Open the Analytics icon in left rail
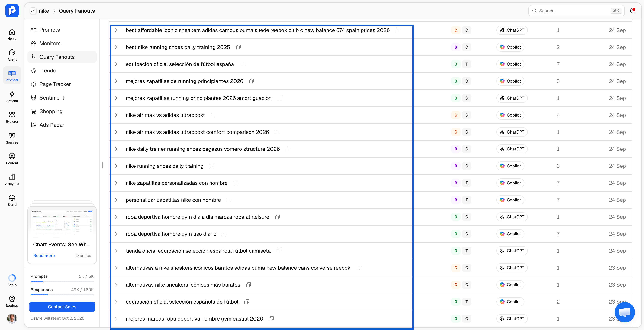This screenshot has width=644, height=330. [x=12, y=180]
